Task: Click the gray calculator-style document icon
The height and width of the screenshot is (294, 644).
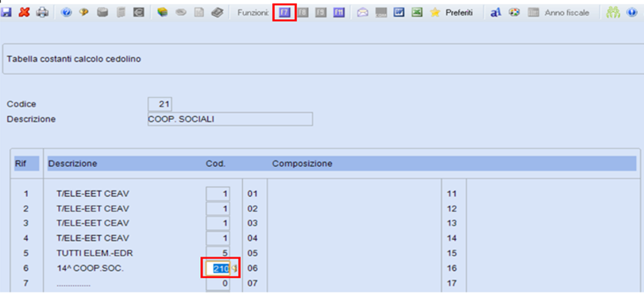Action: point(121,13)
